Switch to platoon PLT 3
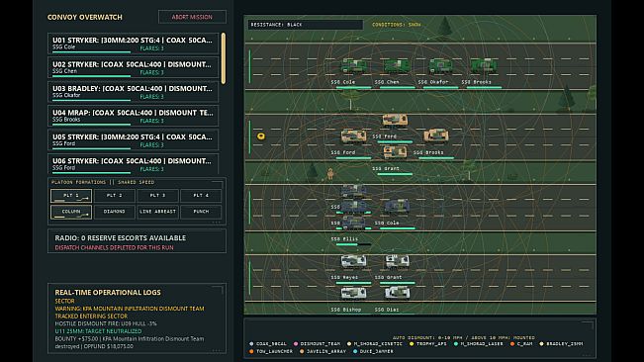Screen dimensions: 644x362 [x=157, y=196]
